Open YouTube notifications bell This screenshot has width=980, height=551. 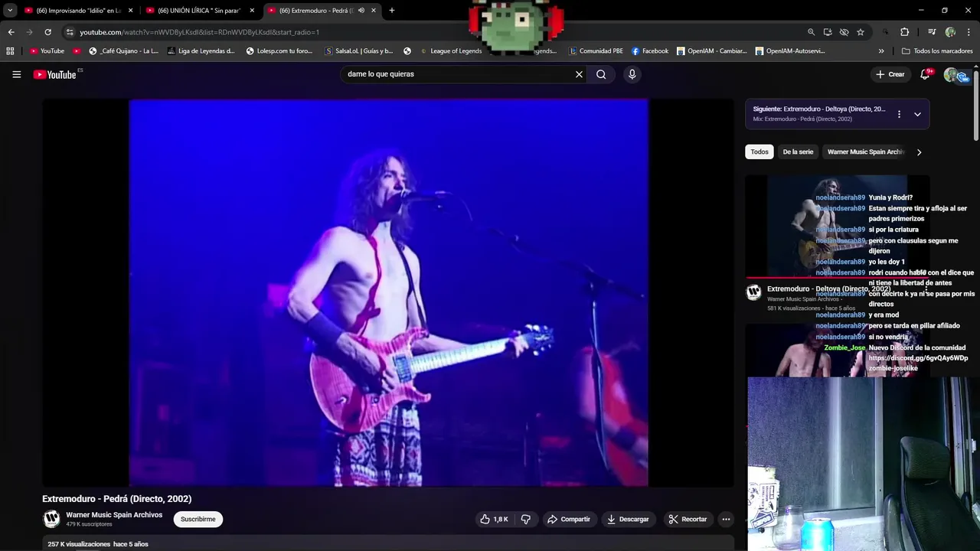click(925, 74)
